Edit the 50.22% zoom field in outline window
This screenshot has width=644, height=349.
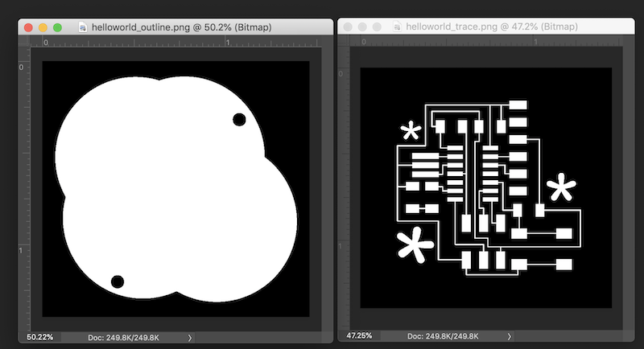(39, 337)
